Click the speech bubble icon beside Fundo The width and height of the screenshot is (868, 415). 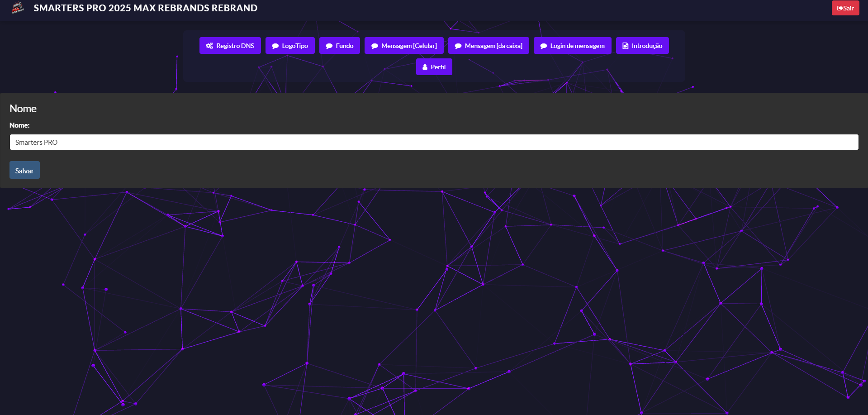(x=329, y=46)
